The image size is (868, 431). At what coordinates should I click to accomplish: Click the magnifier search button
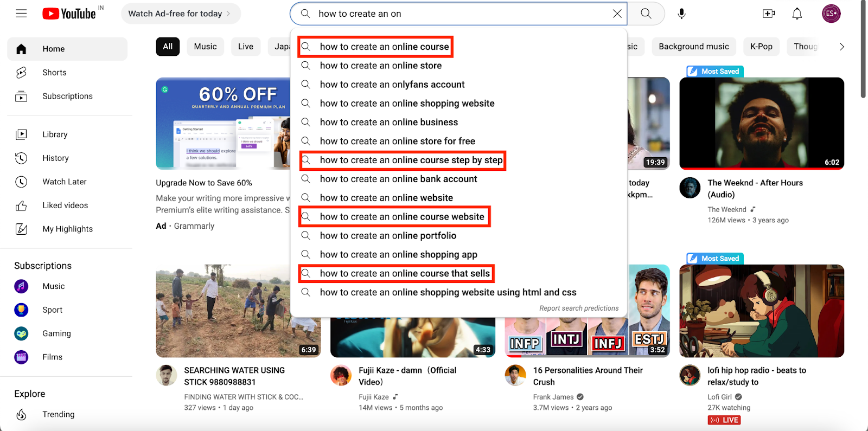point(646,14)
